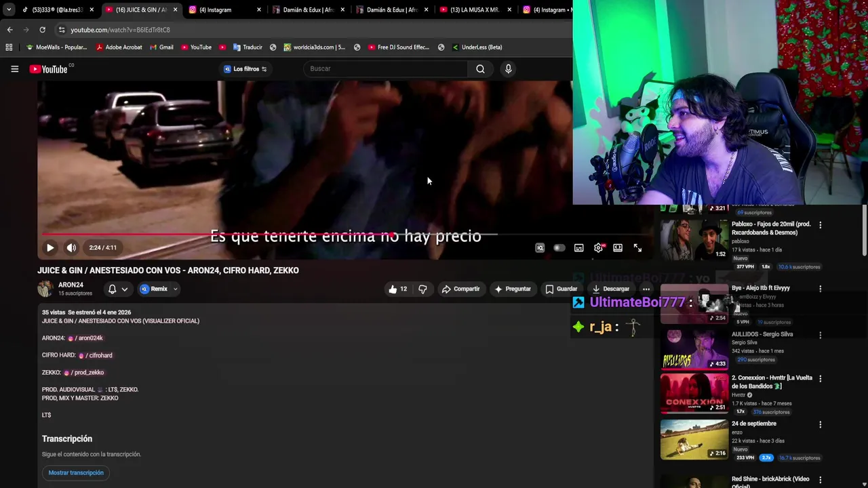Focus the Buscar search field
Image resolution: width=868 pixels, height=488 pixels.
(385, 68)
